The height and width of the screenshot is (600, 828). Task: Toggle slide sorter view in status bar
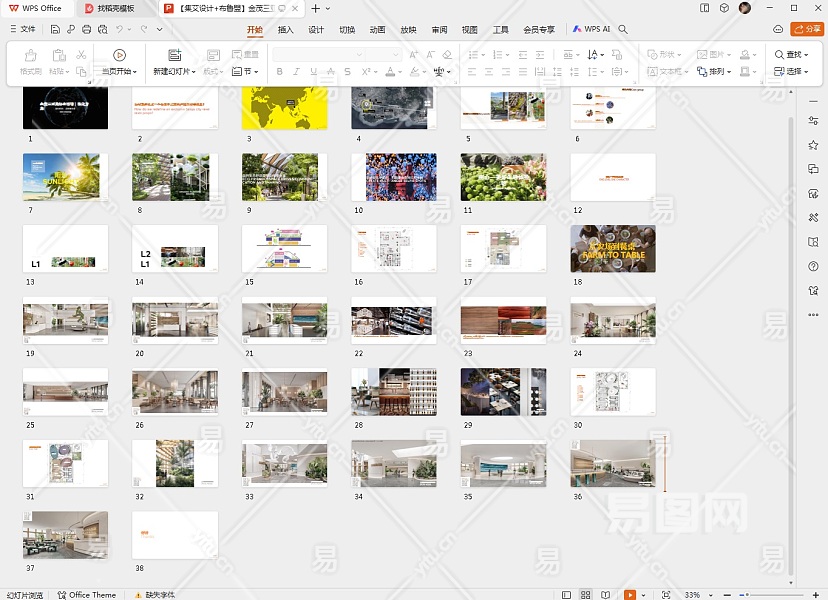[x=587, y=595]
